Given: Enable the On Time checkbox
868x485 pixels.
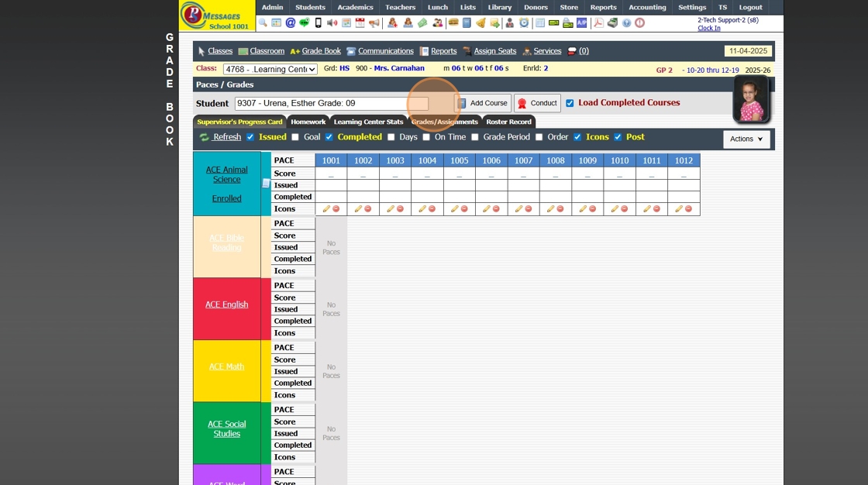Looking at the screenshot, I should pos(426,137).
